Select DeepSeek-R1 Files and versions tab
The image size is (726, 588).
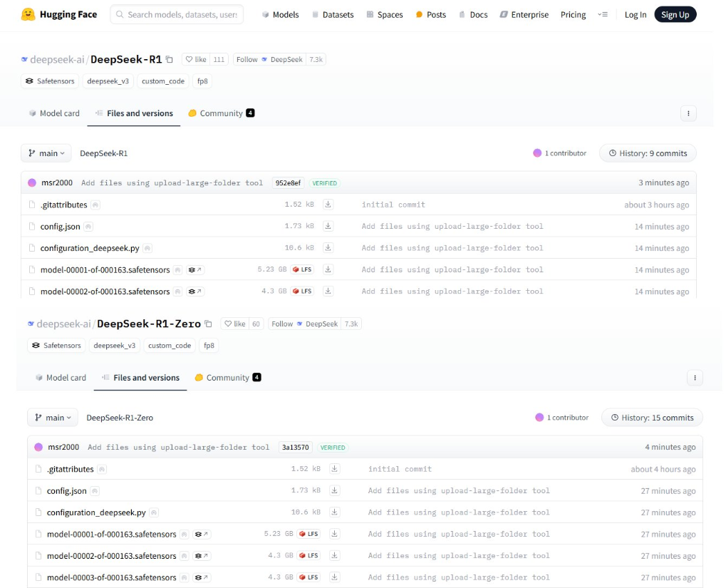coord(134,113)
